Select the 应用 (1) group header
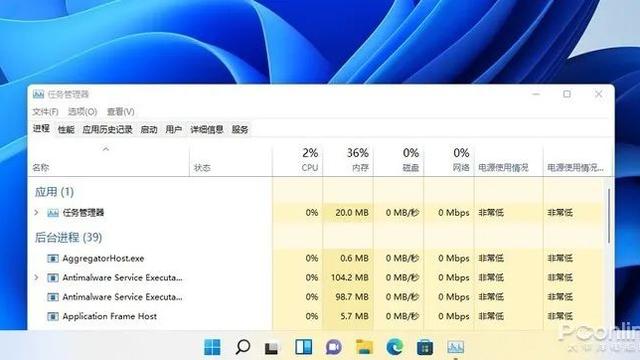Viewport: 640px width, 360px height. [x=54, y=192]
